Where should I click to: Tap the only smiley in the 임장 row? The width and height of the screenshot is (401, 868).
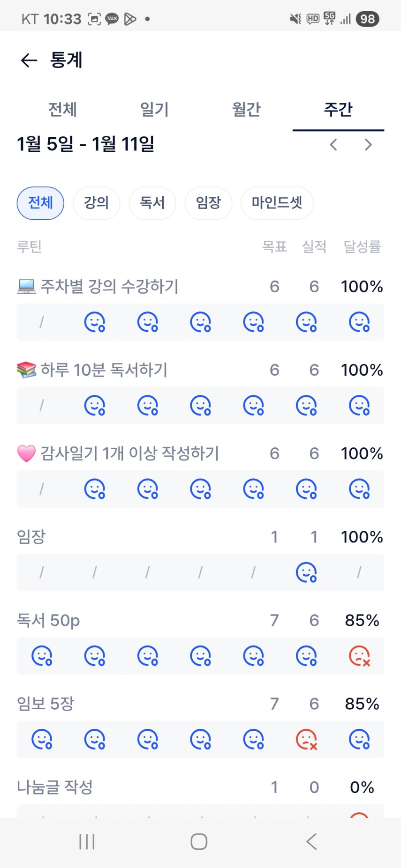tap(307, 572)
